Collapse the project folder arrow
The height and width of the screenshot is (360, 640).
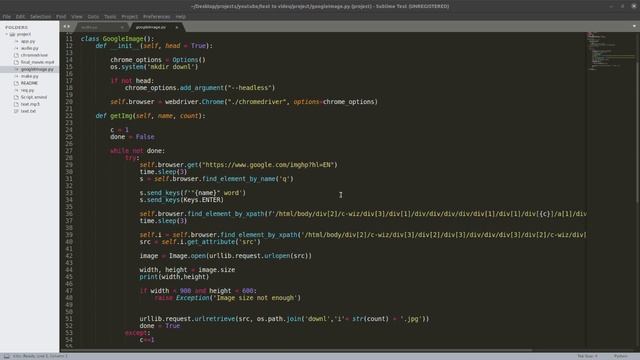[7, 34]
